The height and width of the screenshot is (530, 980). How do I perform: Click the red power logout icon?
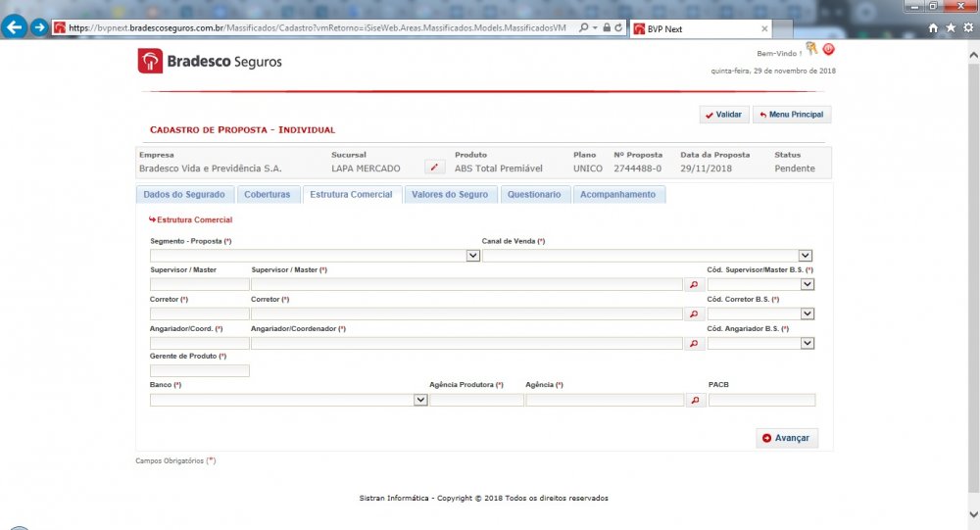[828, 49]
